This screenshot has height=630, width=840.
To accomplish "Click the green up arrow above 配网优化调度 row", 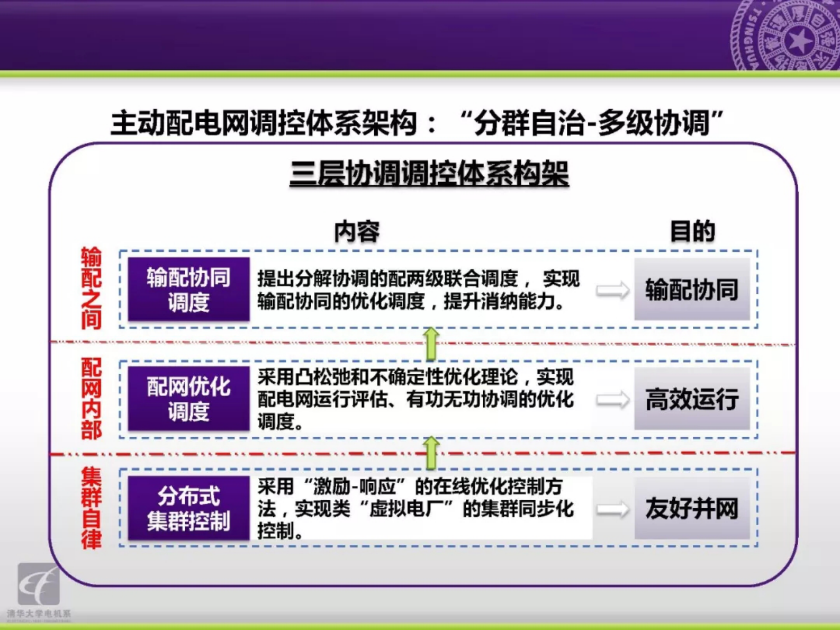I will pyautogui.click(x=431, y=343).
